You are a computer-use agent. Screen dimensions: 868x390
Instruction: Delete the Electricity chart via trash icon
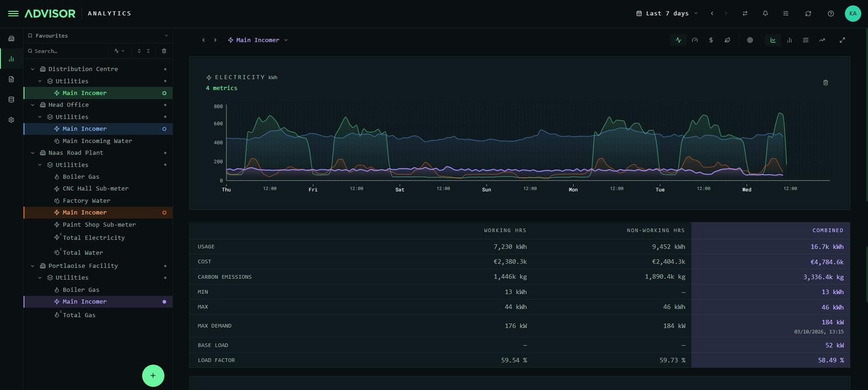click(825, 83)
